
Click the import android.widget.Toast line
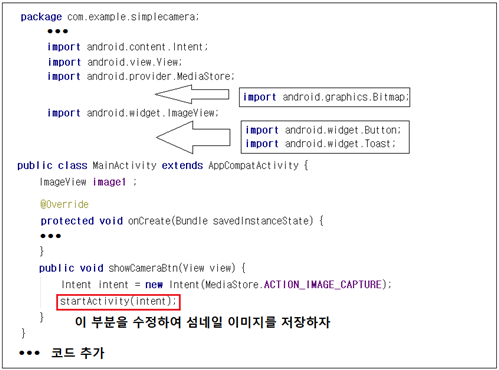pyautogui.click(x=321, y=144)
